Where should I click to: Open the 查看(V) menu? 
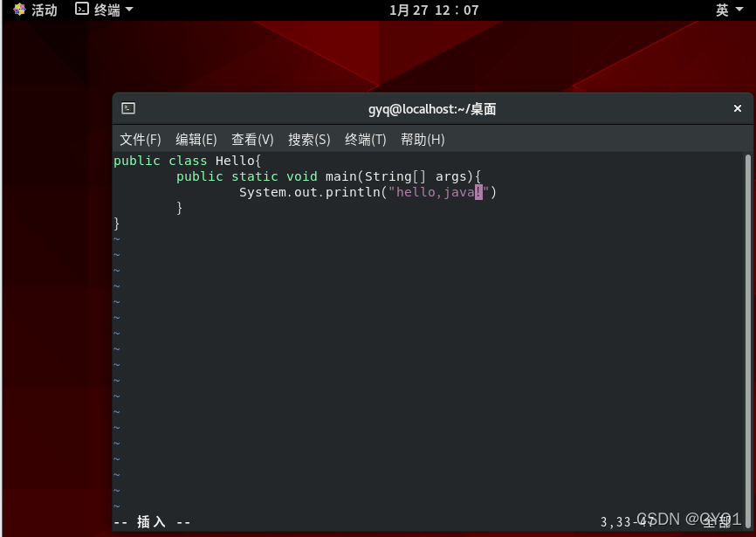pyautogui.click(x=252, y=139)
